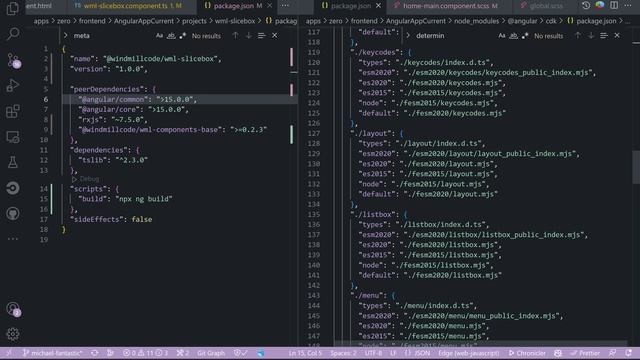This screenshot has height=360, width=640.
Task: Open the GitHub view in activity bar
Action: [x=13, y=213]
